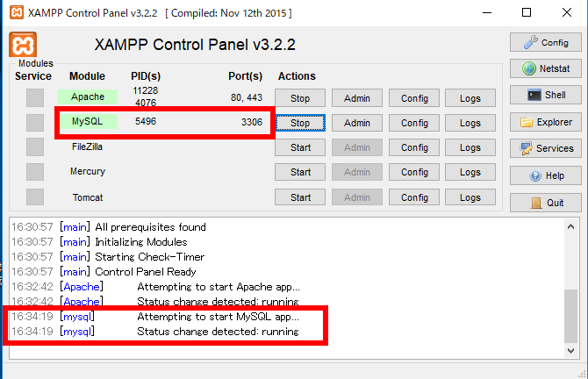Open the Tomcat Config menu button
This screenshot has height=379, width=588.
coord(414,197)
